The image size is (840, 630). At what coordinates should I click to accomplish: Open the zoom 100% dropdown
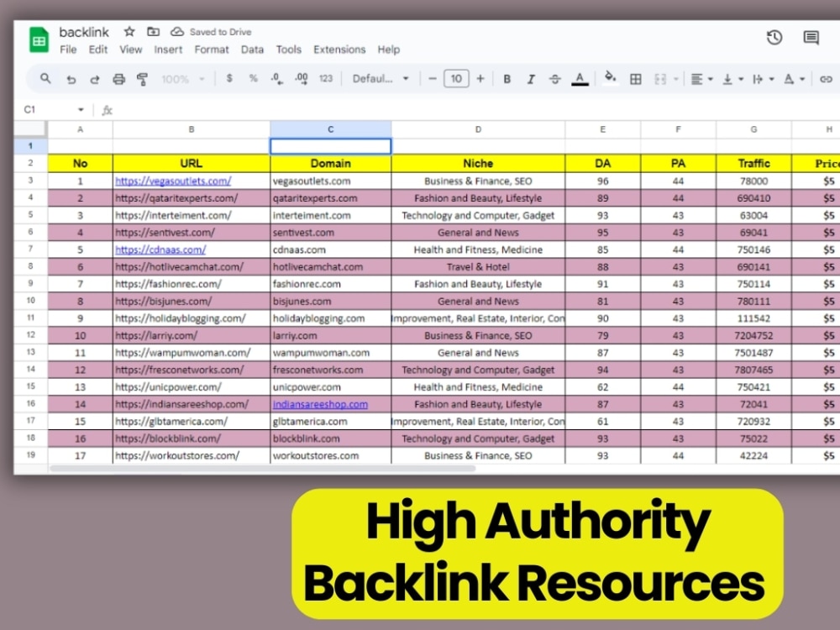tap(183, 79)
